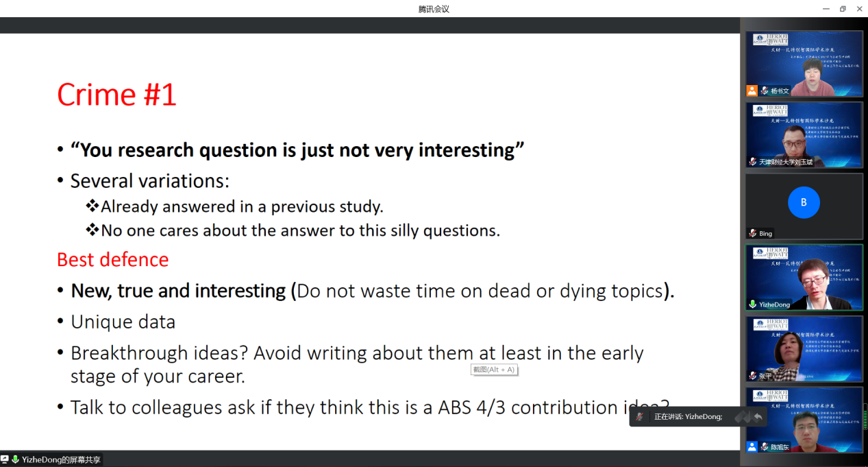
Task: Click the muted microphone icon in floating speaker bar
Action: (639, 416)
